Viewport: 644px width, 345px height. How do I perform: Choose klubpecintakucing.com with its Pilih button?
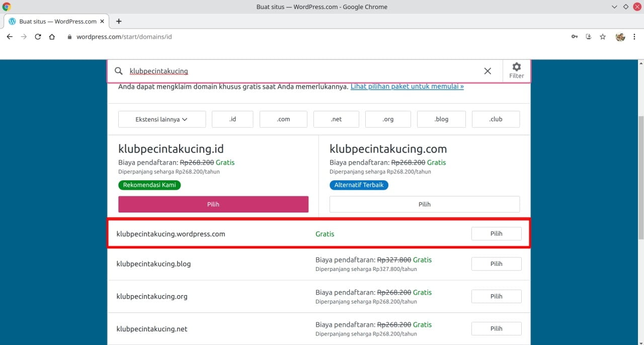[x=425, y=204]
